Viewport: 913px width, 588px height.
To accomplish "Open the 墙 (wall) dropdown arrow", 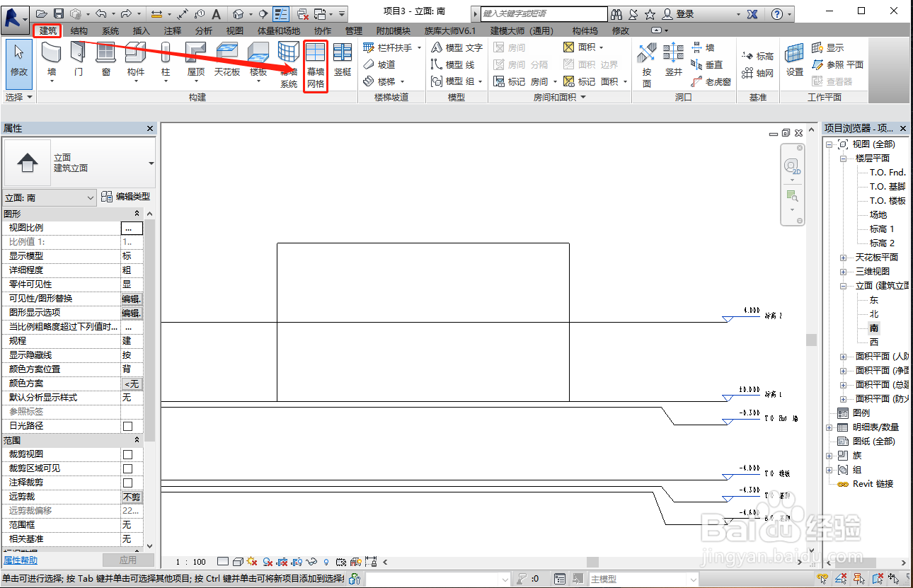I will [x=52, y=82].
